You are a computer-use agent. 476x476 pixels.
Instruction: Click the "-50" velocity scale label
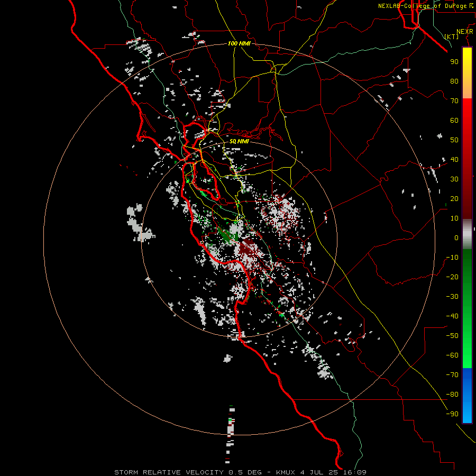click(452, 336)
